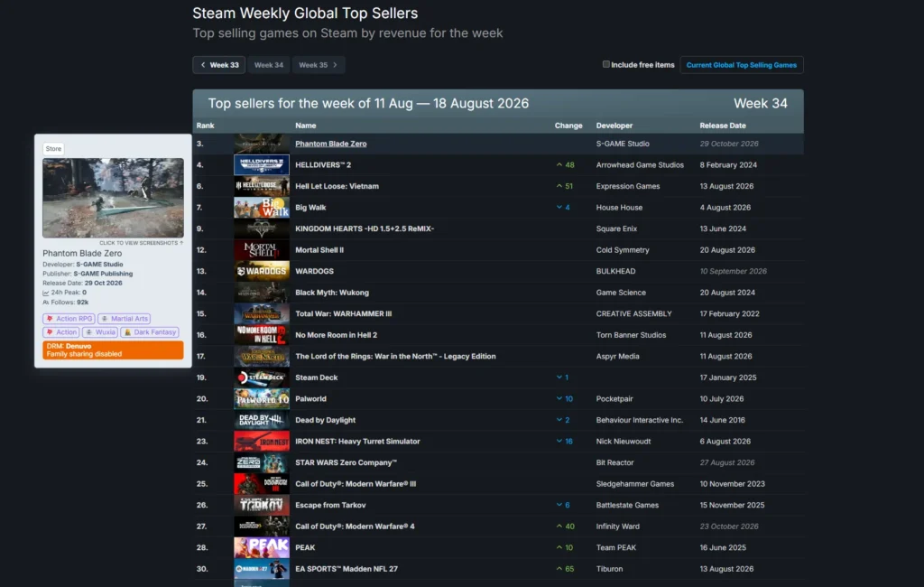The width and height of the screenshot is (924, 587).
Task: Click the Modern Warfare 4 thumbnail
Action: 262,526
